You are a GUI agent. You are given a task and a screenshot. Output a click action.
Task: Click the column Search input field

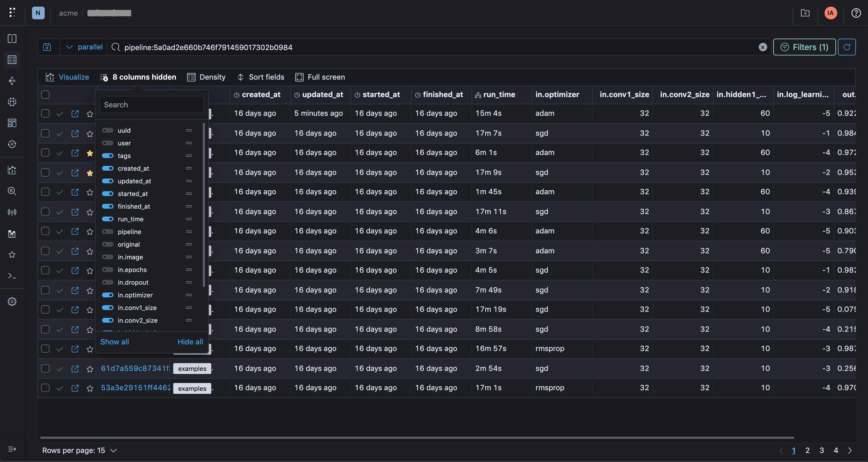point(152,105)
